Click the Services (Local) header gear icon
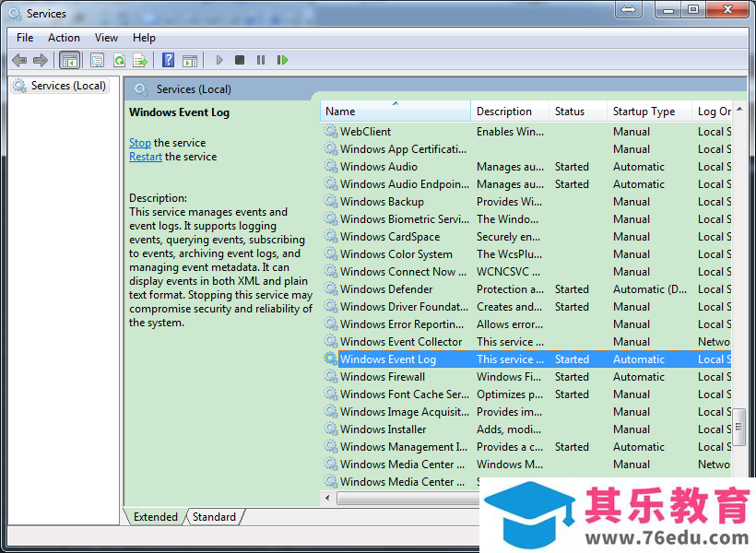This screenshot has height=553, width=756. (141, 89)
